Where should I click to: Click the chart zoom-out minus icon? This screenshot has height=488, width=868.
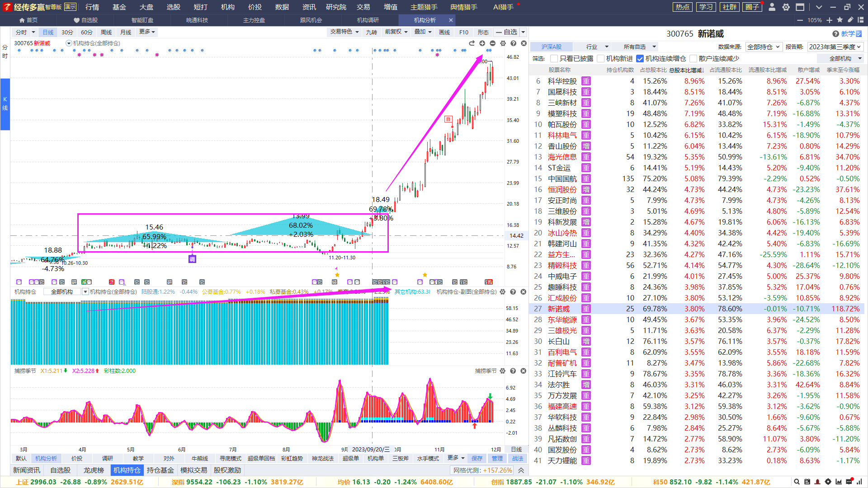(x=492, y=43)
